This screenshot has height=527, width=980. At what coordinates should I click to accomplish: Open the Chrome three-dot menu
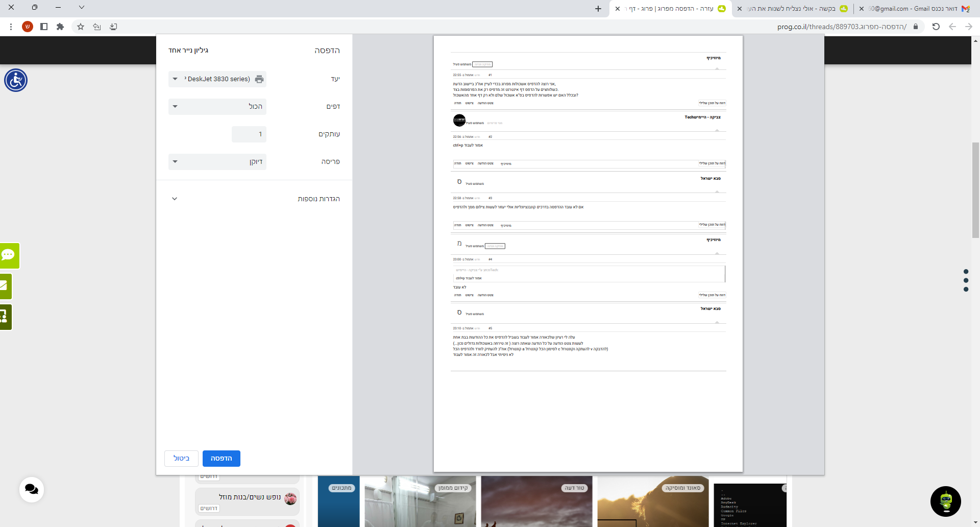pos(11,27)
